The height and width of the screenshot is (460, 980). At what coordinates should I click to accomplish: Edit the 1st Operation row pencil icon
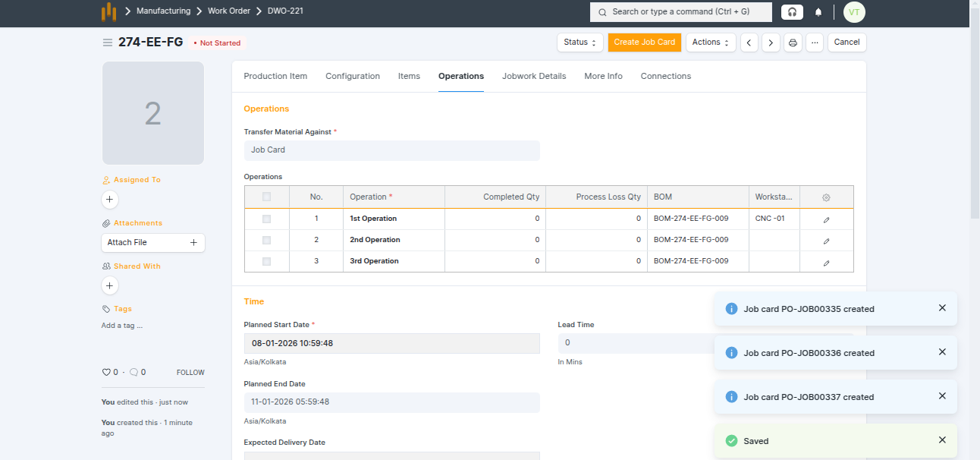826,219
